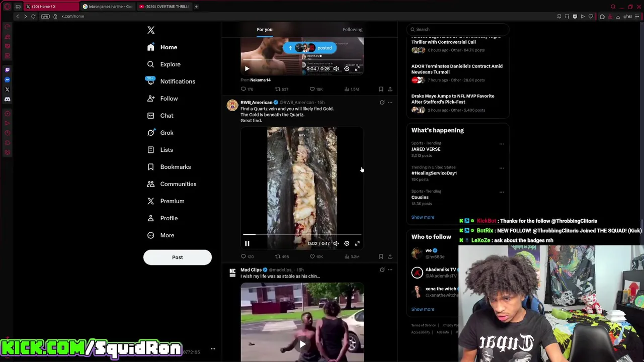Play the Mad Clips video

tap(302, 344)
